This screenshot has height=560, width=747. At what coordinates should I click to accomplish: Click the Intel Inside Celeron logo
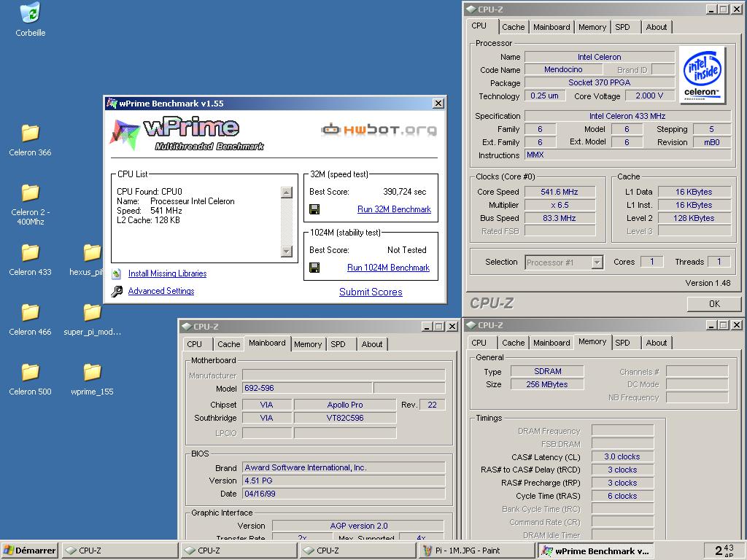coord(703,75)
